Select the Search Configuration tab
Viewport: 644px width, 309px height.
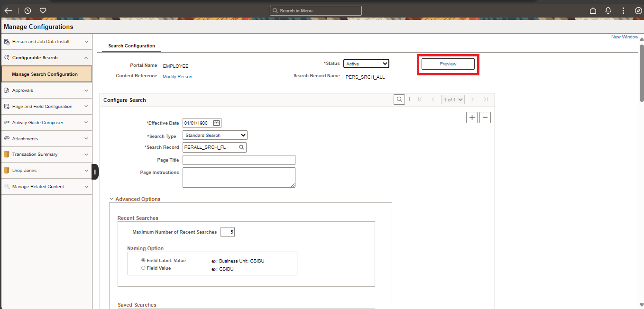pyautogui.click(x=131, y=46)
